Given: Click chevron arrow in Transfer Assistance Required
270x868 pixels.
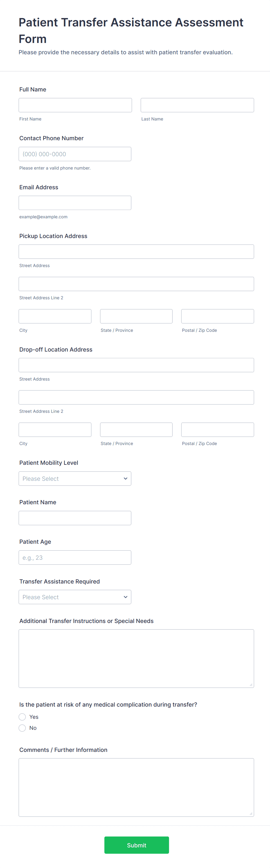Looking at the screenshot, I should click(x=125, y=597).
